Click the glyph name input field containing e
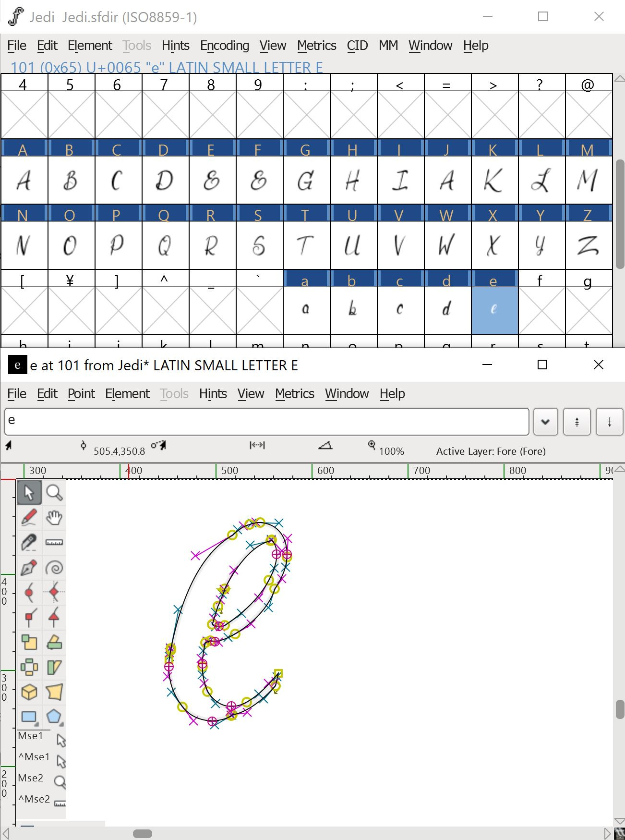 [x=267, y=422]
